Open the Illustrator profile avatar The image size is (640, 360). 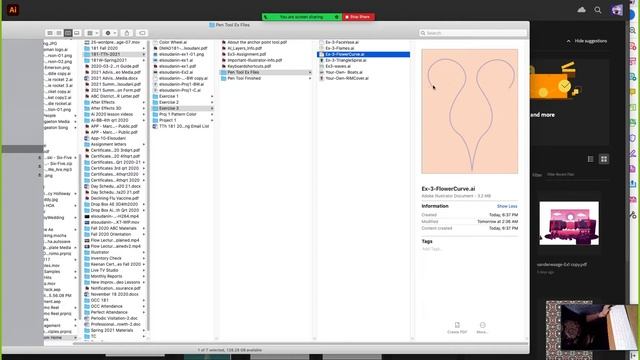pyautogui.click(x=617, y=10)
